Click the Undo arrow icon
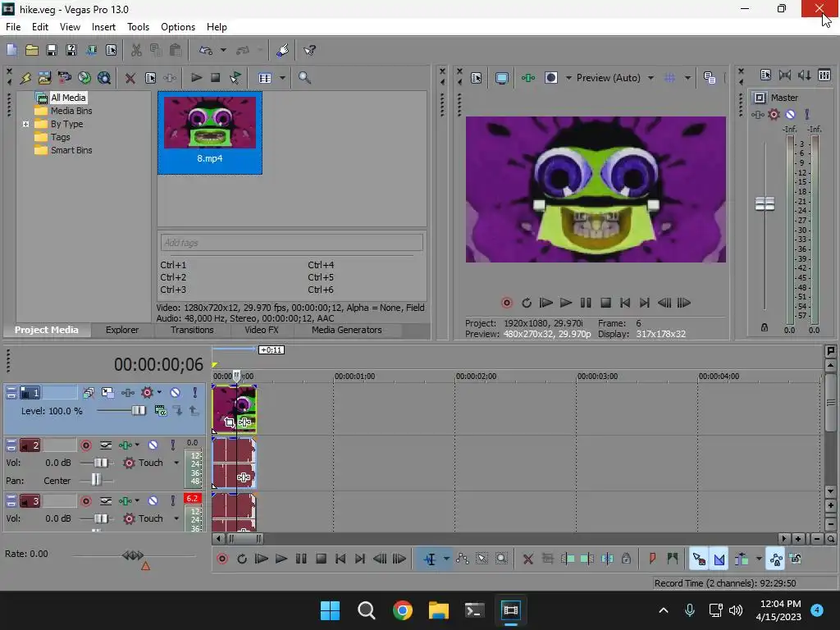Viewport: 840px width, 630px height. pyautogui.click(x=206, y=50)
